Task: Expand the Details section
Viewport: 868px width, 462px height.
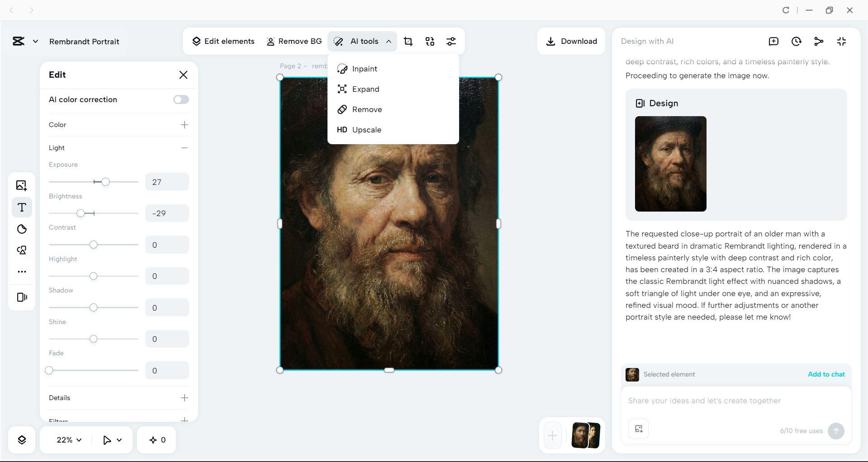Action: (x=184, y=398)
